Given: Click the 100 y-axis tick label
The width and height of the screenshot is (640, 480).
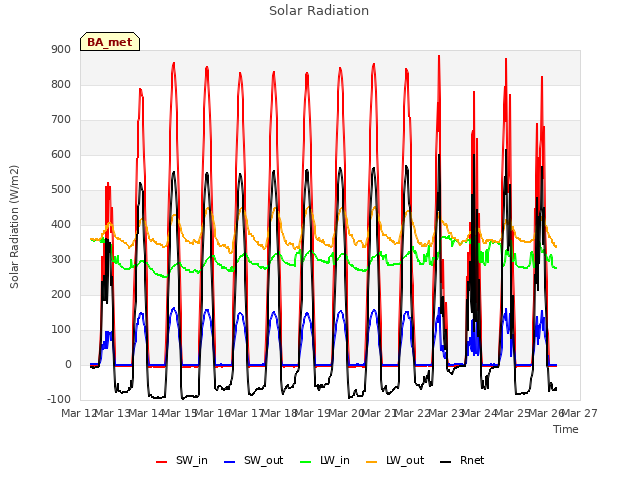Looking at the screenshot, I should 61,330.
